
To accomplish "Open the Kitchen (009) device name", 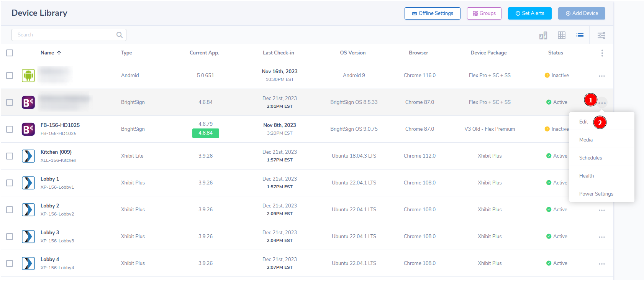I will click(56, 152).
